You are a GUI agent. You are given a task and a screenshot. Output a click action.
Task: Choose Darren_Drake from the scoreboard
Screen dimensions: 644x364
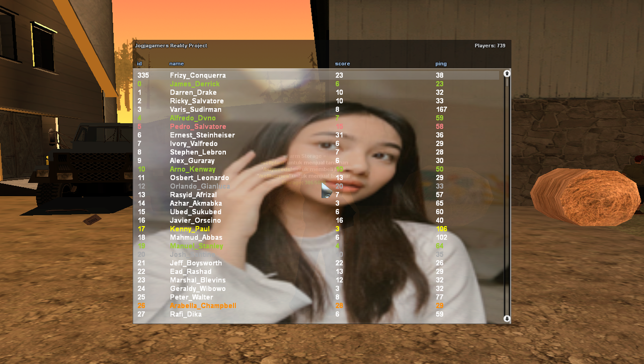[193, 93]
